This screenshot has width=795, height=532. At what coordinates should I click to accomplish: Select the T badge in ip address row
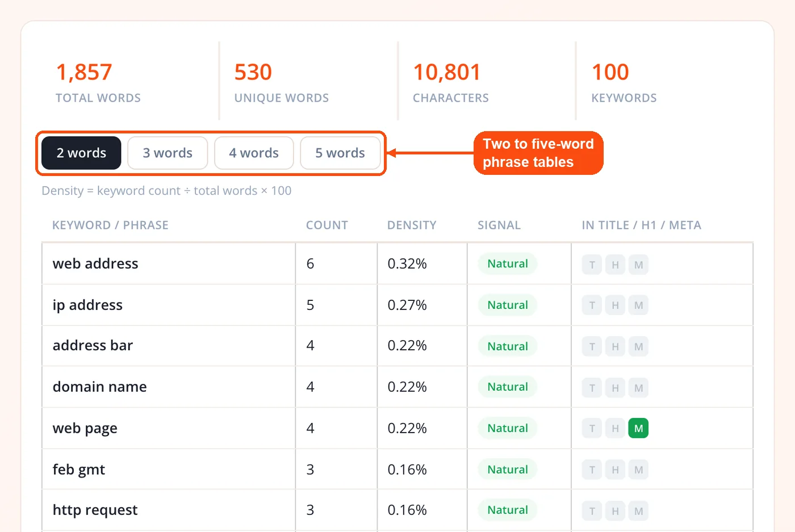coord(592,305)
